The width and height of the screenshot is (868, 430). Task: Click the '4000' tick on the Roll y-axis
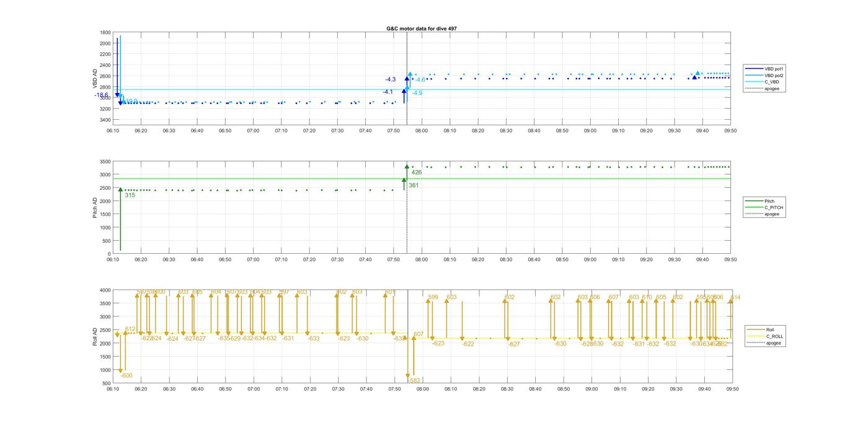click(x=105, y=290)
